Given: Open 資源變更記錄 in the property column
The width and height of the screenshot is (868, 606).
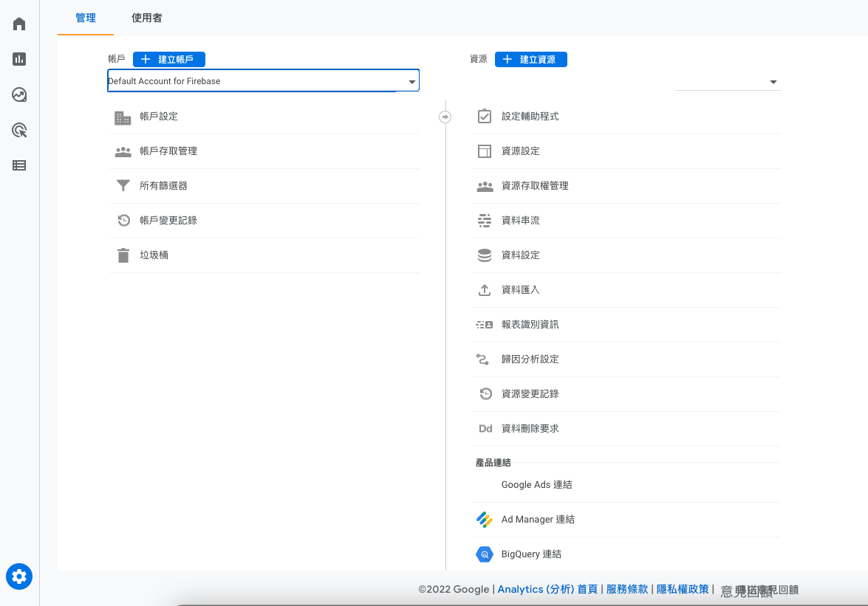Looking at the screenshot, I should pos(528,393).
